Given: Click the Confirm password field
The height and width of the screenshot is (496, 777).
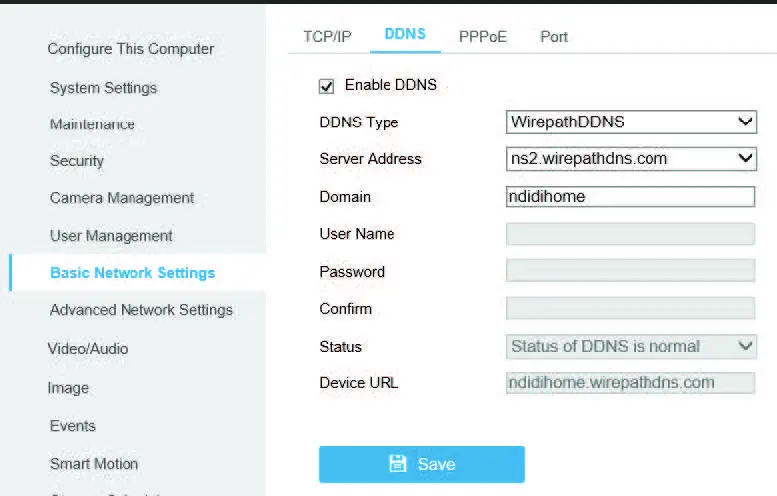Looking at the screenshot, I should point(630,308).
